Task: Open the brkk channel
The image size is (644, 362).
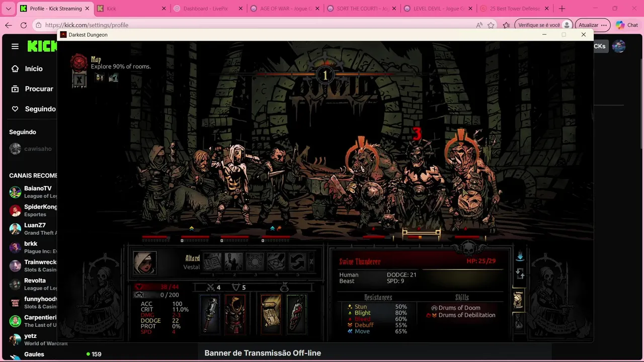Action: coord(33,247)
